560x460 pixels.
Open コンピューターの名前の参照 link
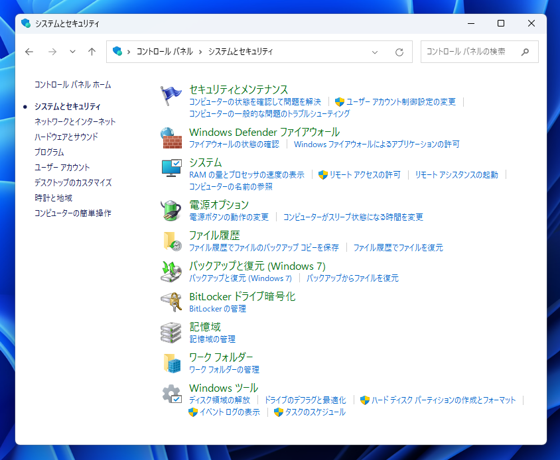pos(231,187)
